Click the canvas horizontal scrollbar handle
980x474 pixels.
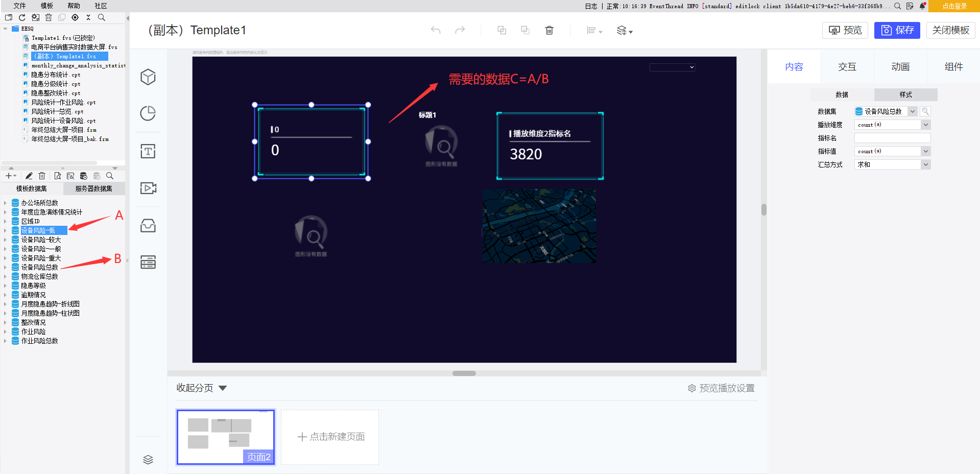pos(464,373)
